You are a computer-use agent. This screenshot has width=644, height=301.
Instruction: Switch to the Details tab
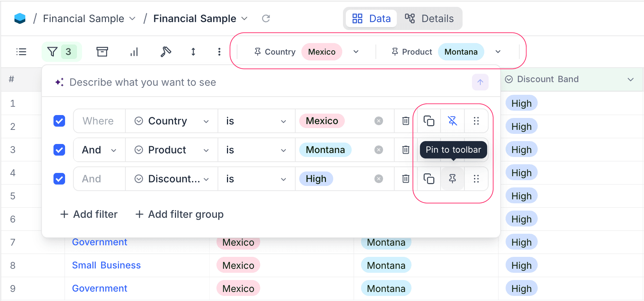[x=429, y=18]
